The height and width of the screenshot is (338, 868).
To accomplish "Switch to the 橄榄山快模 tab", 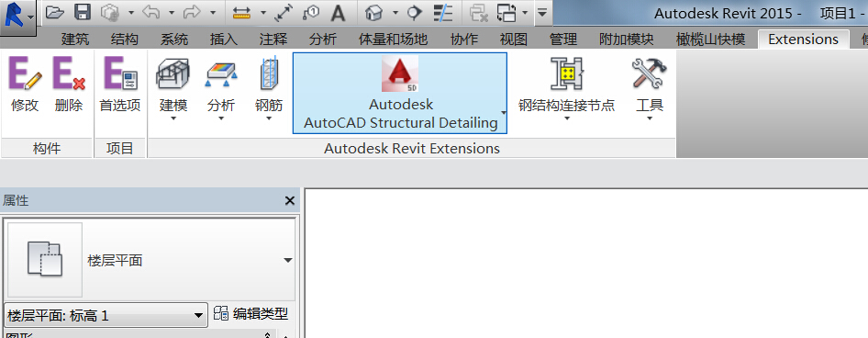I will coord(710,39).
